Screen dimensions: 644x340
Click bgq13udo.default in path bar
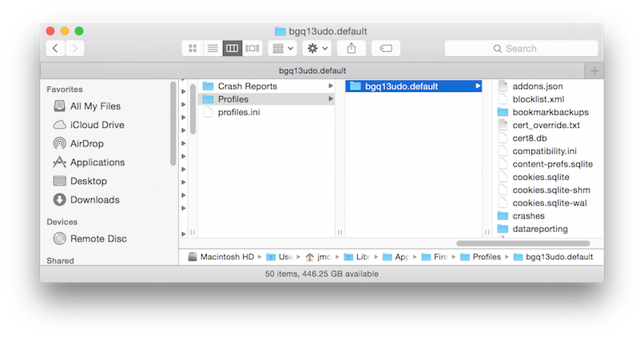pos(553,257)
